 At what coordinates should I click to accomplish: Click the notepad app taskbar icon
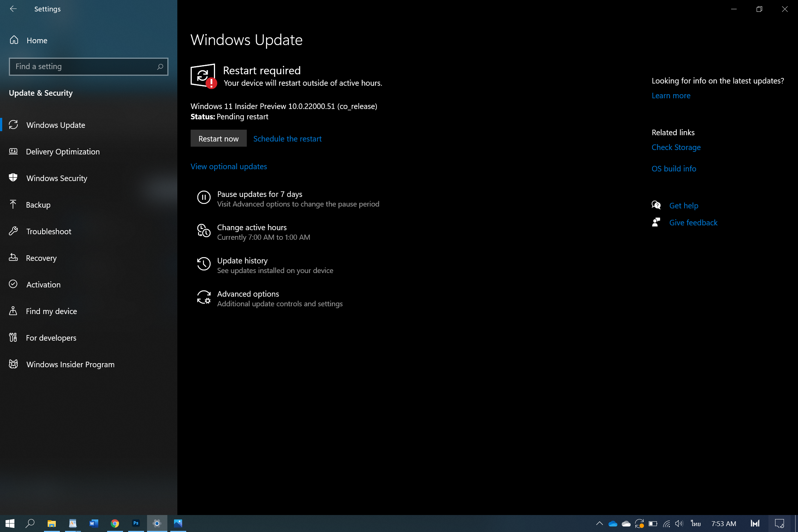coord(73,524)
